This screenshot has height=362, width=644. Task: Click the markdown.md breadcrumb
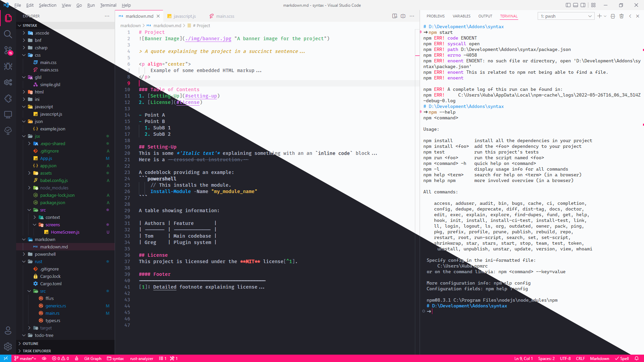pos(167,25)
